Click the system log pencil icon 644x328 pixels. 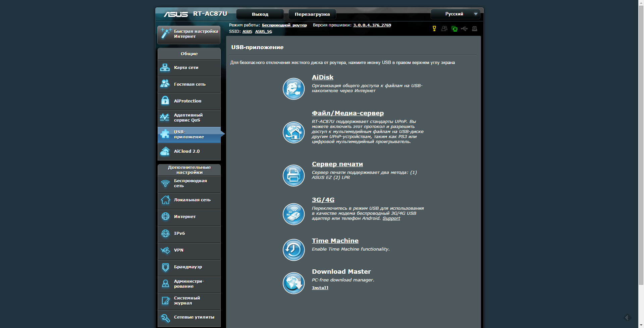165,301
